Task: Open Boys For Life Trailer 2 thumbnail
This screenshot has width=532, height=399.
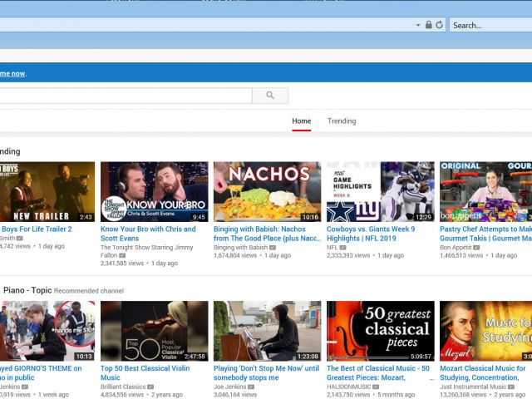Action: (x=47, y=192)
